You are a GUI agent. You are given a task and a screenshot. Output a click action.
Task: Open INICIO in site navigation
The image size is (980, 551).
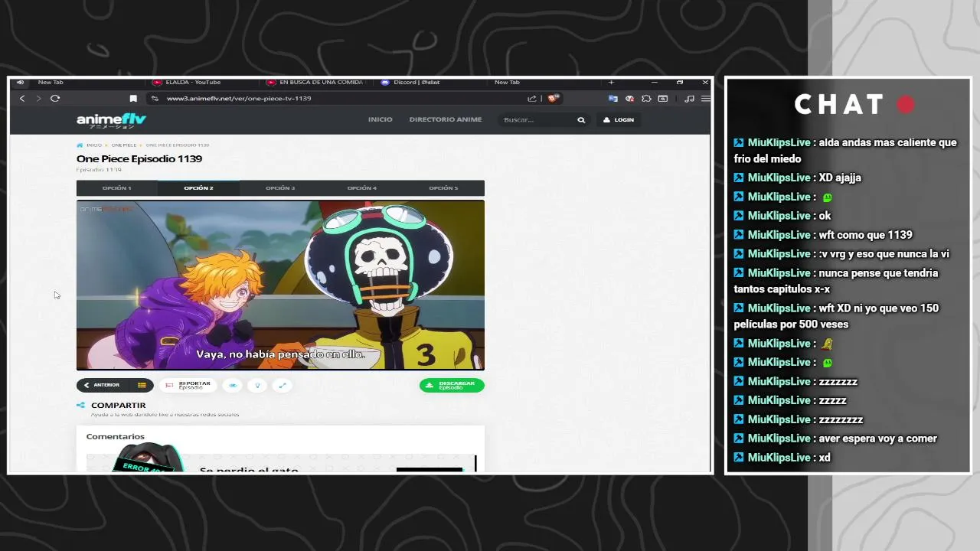[380, 119]
